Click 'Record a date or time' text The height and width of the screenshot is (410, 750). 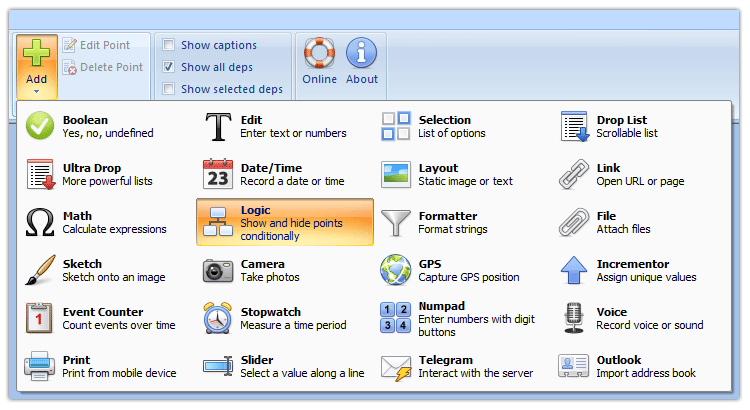tap(292, 181)
